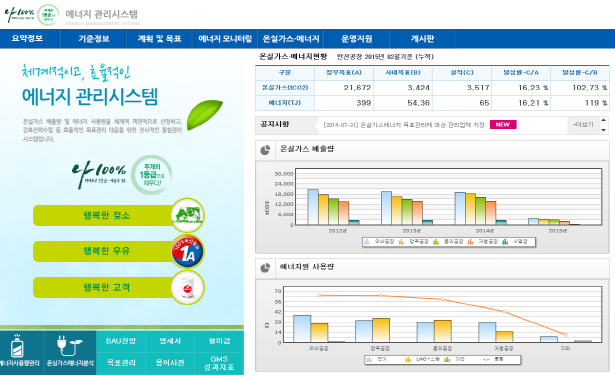Click the 공지사항 section label

[274, 124]
